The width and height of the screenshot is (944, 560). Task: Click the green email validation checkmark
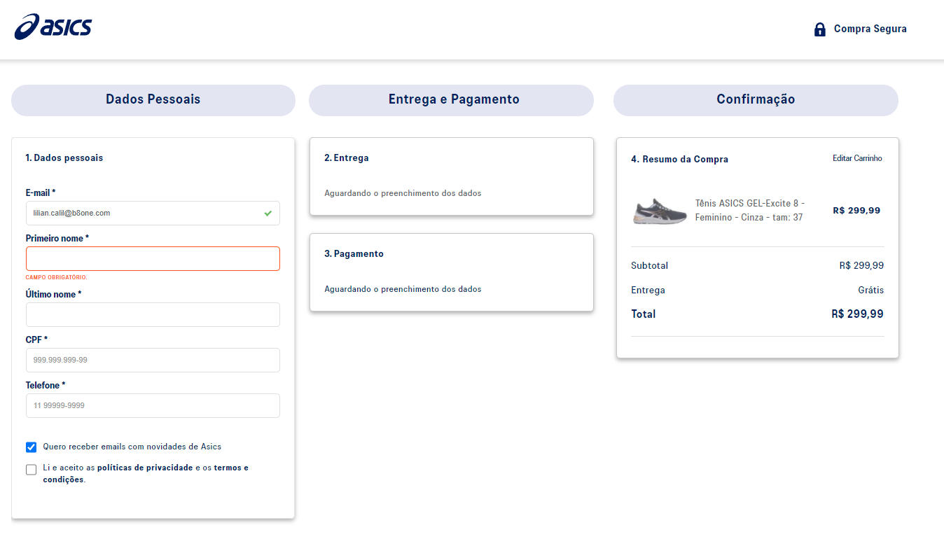pyautogui.click(x=268, y=213)
